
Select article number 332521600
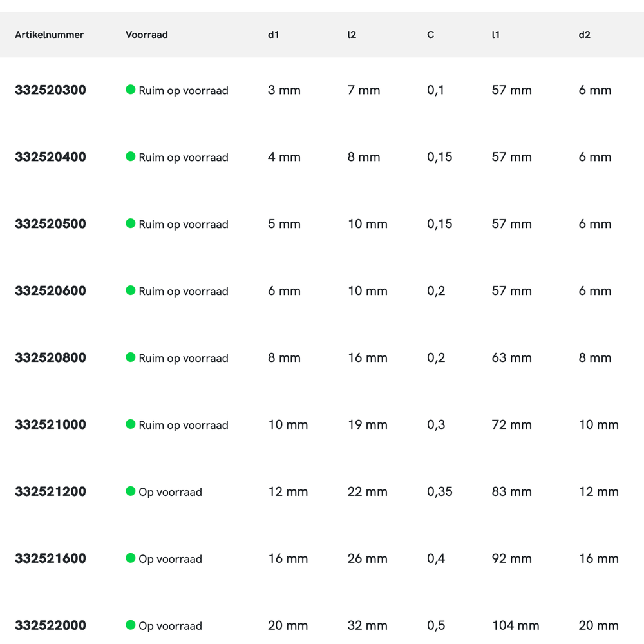coord(50,559)
